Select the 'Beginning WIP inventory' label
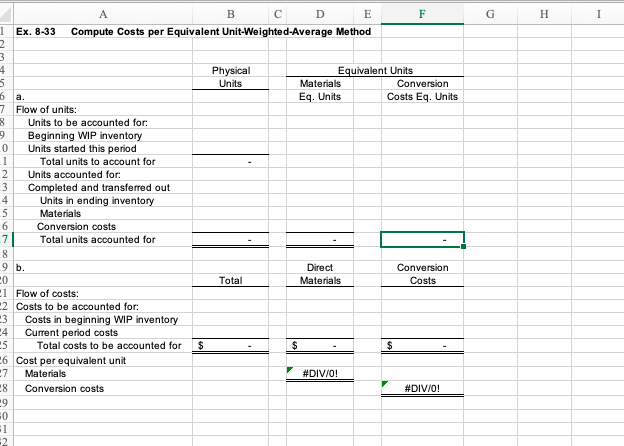Image resolution: width=624 pixels, height=446 pixels. click(85, 136)
